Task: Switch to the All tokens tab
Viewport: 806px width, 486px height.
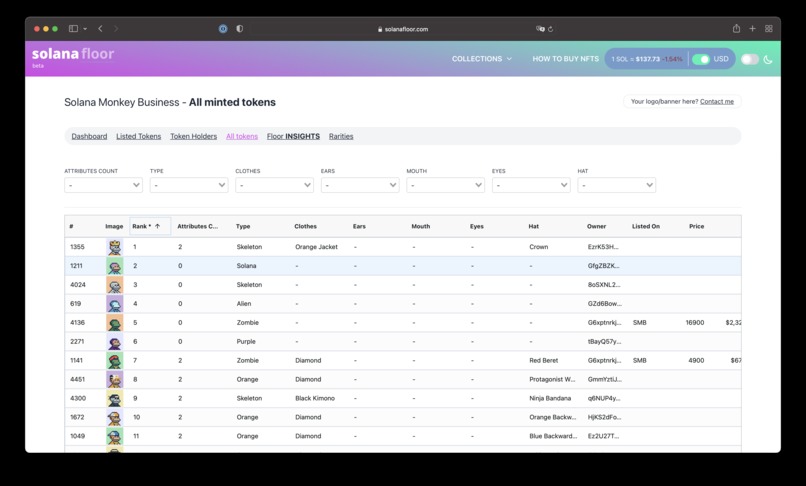Action: point(242,136)
